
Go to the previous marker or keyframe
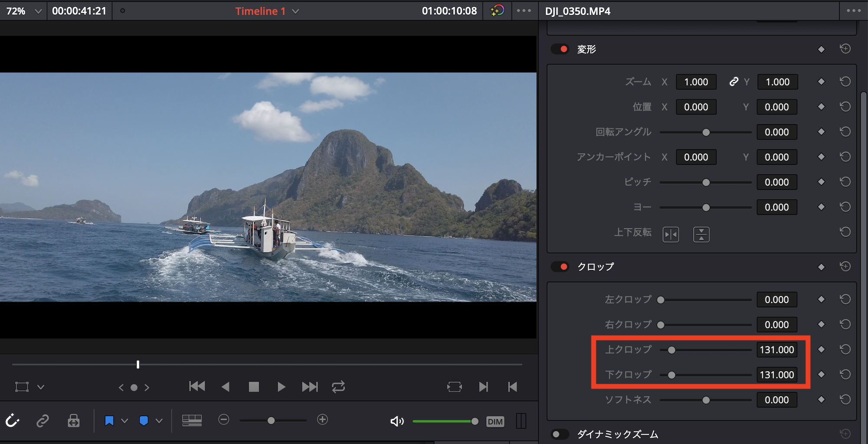coord(121,387)
